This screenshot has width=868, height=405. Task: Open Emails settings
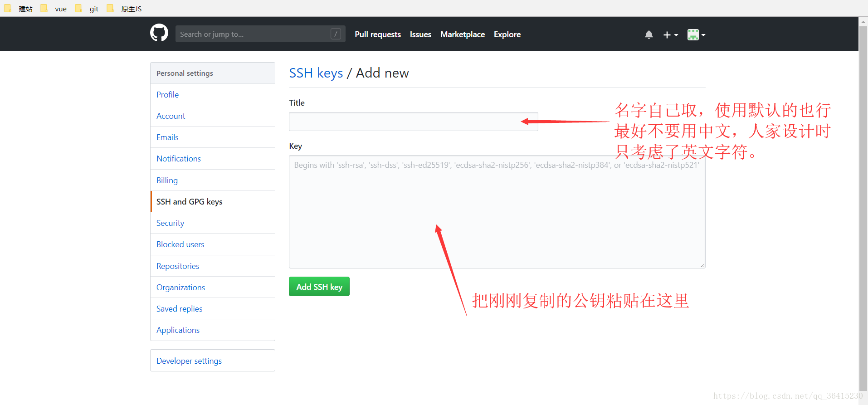[x=213, y=137]
